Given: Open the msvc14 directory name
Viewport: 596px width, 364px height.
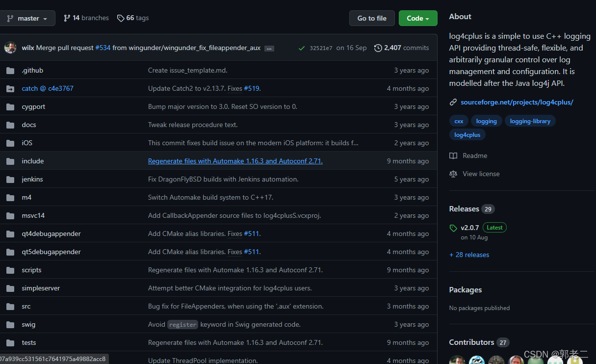Looking at the screenshot, I should point(33,216).
